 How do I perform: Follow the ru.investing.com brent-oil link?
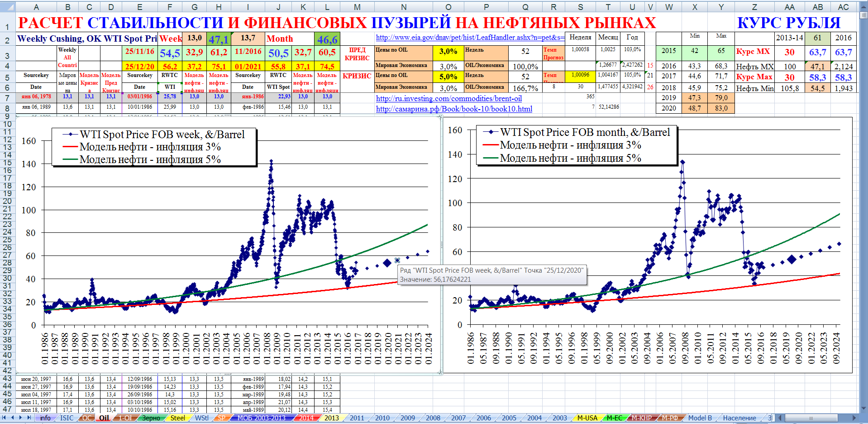tap(448, 98)
